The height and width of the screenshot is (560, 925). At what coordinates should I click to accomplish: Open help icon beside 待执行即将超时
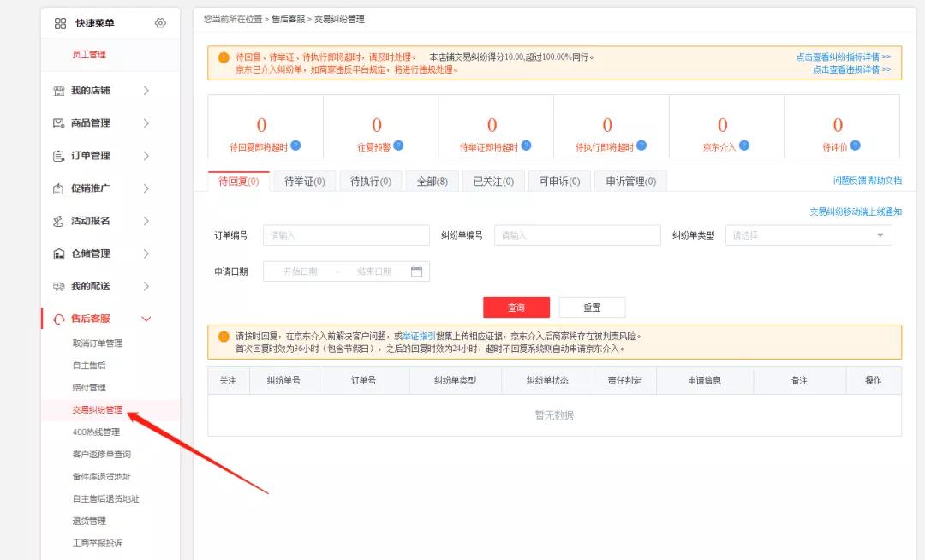point(642,145)
